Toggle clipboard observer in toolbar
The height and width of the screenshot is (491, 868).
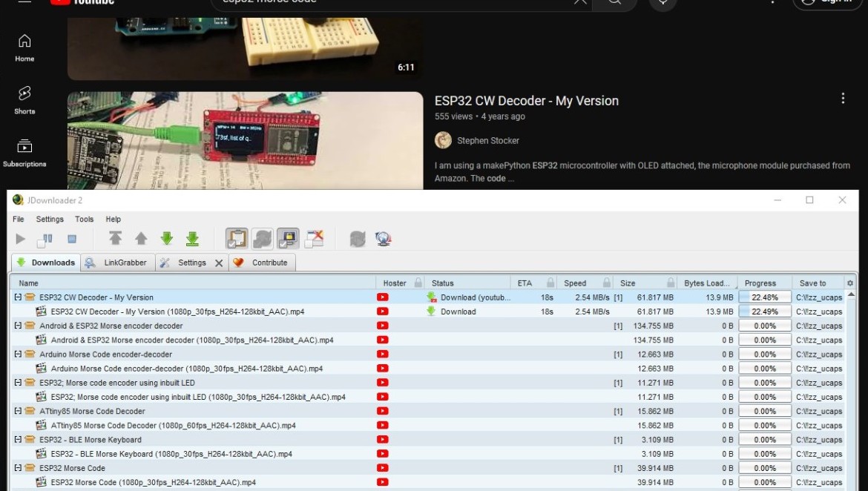pos(237,239)
